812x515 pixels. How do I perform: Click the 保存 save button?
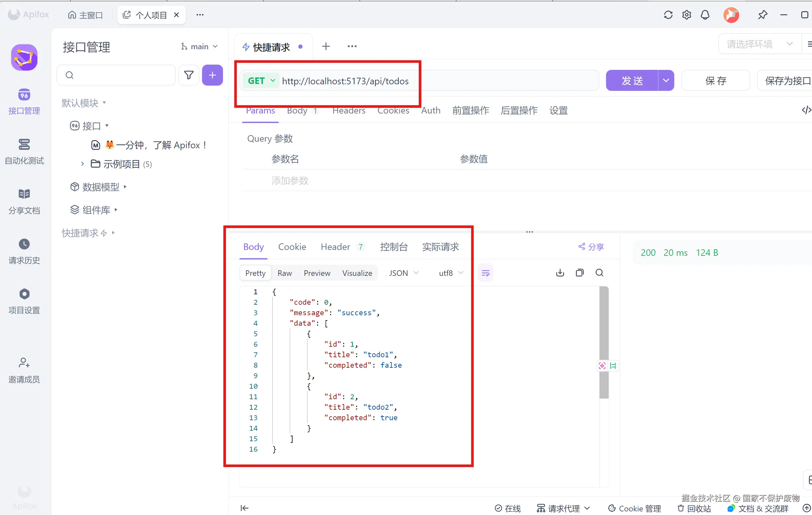[716, 81]
